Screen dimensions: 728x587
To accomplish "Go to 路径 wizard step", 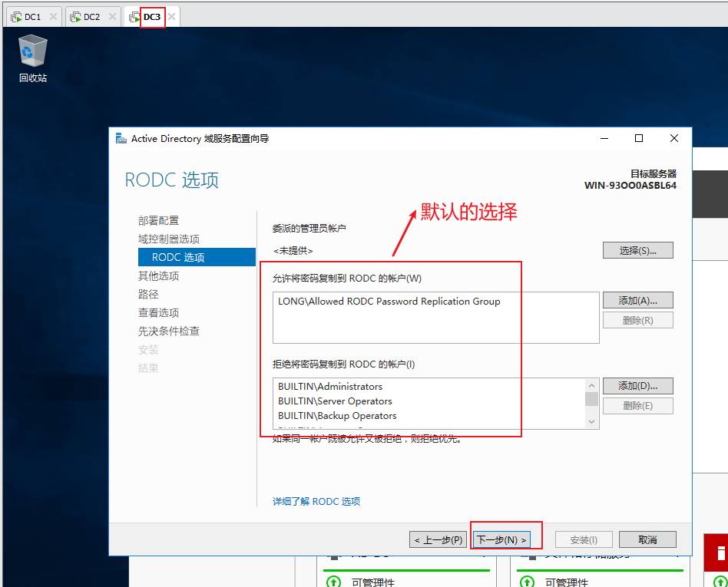I will [148, 294].
